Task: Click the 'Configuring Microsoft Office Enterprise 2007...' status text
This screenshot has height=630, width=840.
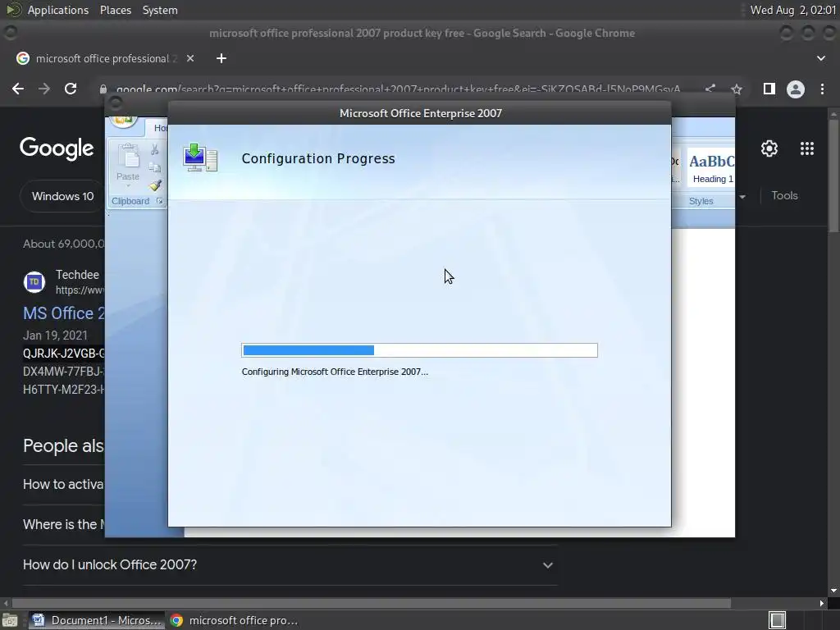Action: [x=335, y=372]
